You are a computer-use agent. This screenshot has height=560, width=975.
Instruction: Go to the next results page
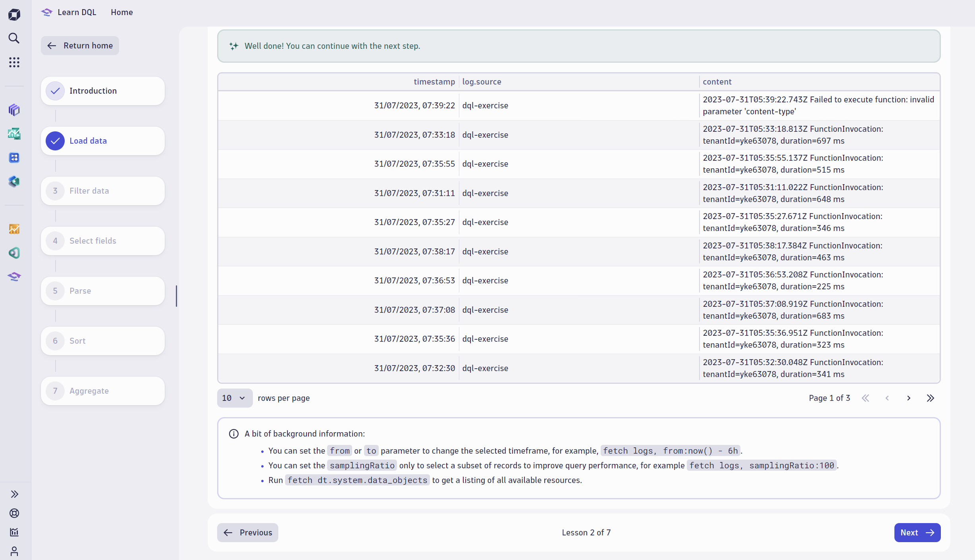click(909, 398)
